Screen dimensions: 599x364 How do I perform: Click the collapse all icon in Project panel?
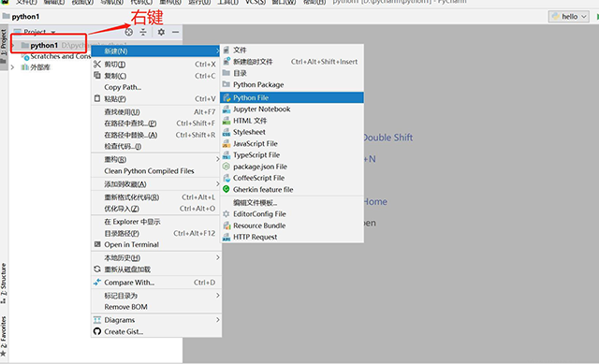click(x=143, y=32)
